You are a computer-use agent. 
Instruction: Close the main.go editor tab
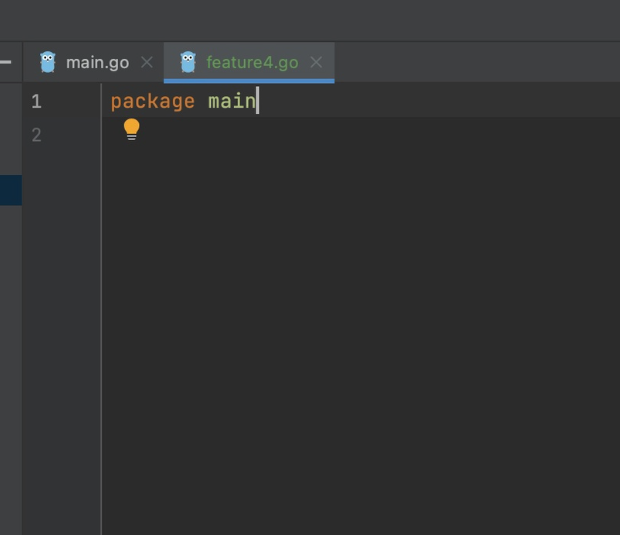147,62
